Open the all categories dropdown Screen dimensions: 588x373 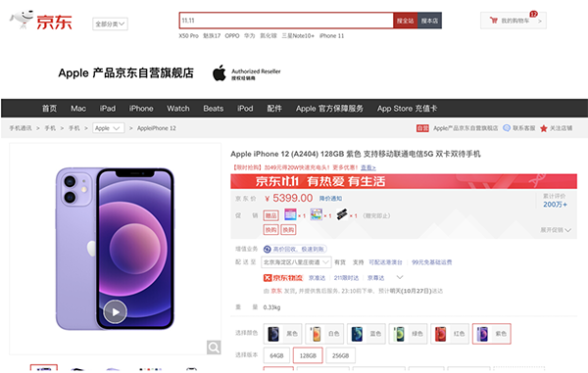pyautogui.click(x=110, y=23)
